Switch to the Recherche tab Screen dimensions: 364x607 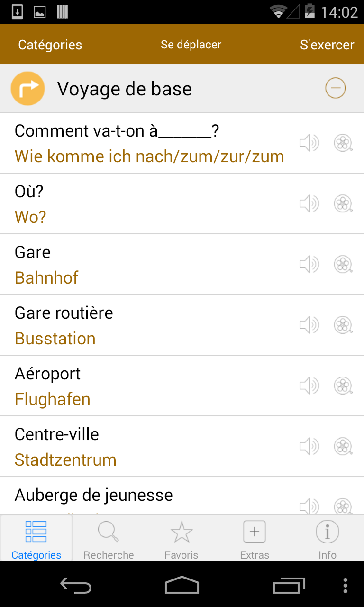click(109, 539)
